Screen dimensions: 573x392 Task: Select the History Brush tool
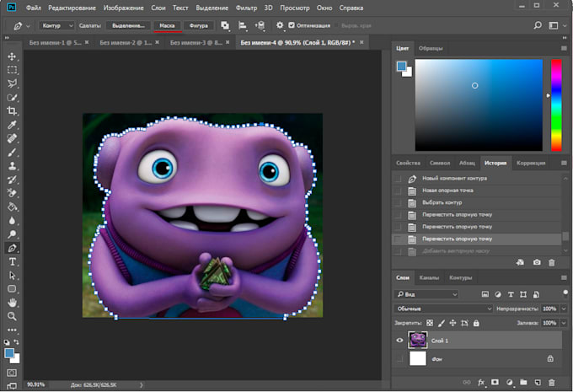(x=12, y=180)
